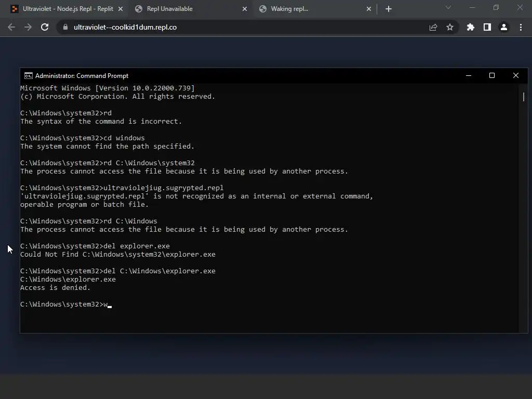The width and height of the screenshot is (532, 399).
Task: Close the Administrator: Command Prompt window
Action: 516,76
